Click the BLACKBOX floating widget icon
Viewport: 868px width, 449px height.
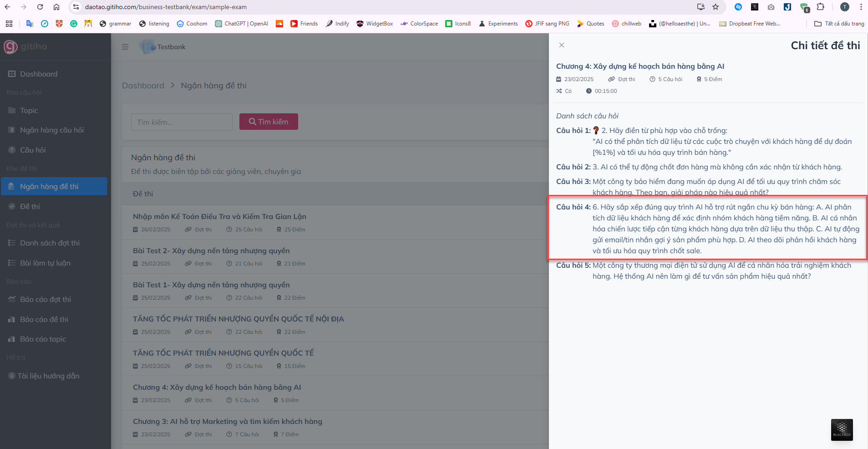[842, 429]
